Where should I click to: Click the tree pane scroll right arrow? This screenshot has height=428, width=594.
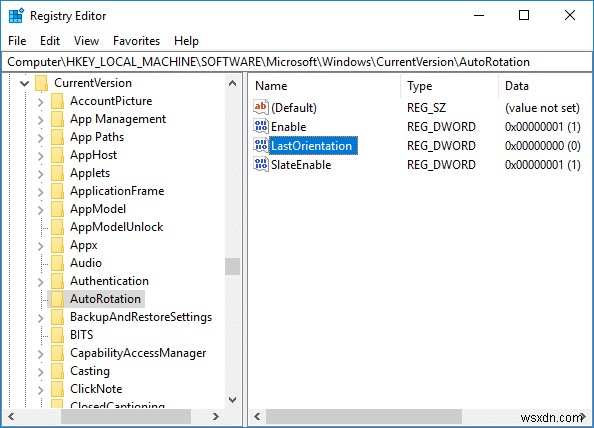point(216,417)
